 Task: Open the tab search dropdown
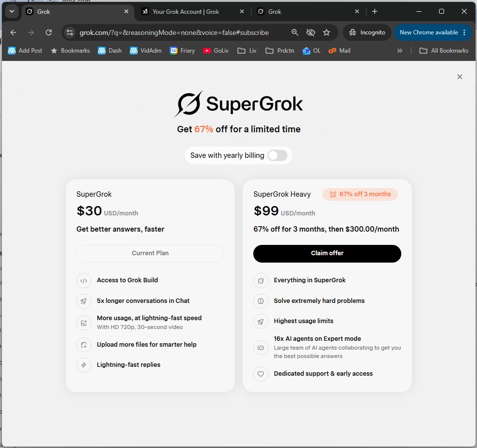click(x=12, y=12)
